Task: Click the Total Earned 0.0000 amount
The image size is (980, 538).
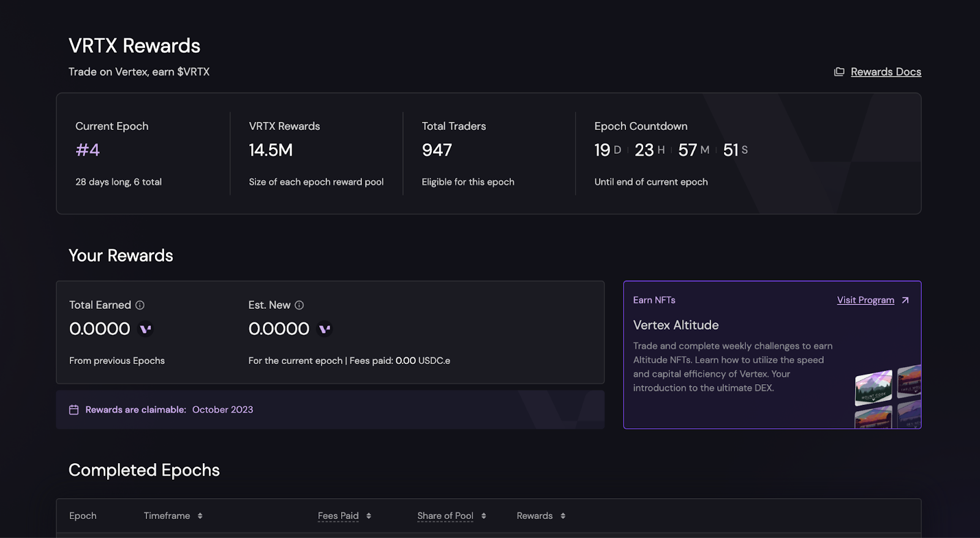Action: click(100, 329)
